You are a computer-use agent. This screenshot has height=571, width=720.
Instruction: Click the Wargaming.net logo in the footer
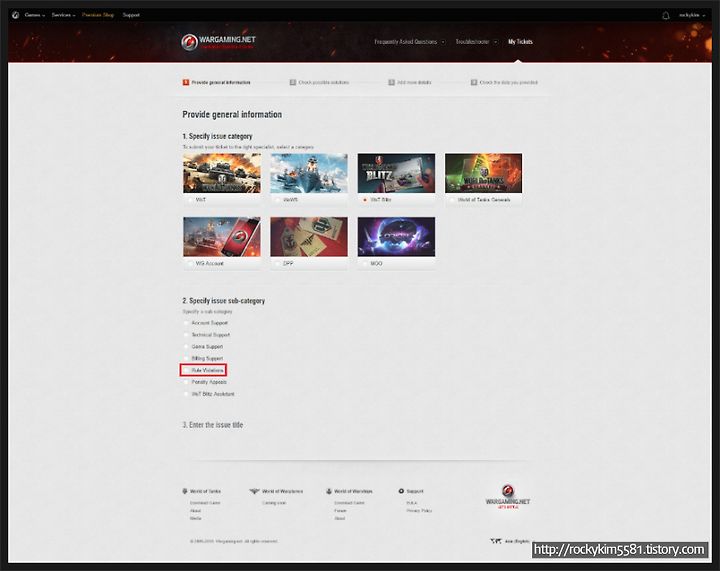pyautogui.click(x=507, y=497)
